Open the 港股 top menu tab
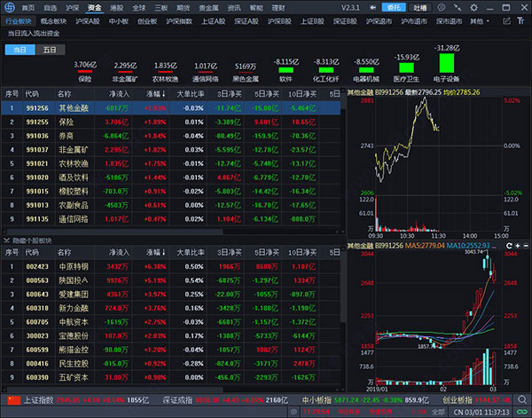Screen dimensions: 532x418 [x=117, y=7]
